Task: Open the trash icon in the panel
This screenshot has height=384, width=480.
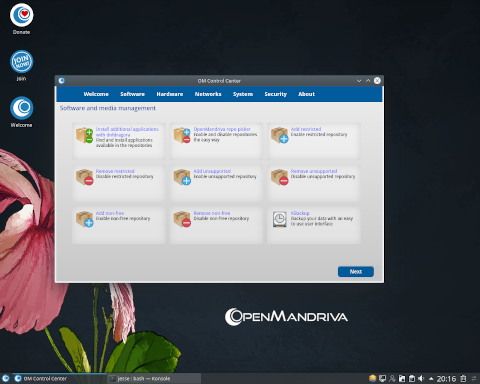Action: (x=463, y=378)
